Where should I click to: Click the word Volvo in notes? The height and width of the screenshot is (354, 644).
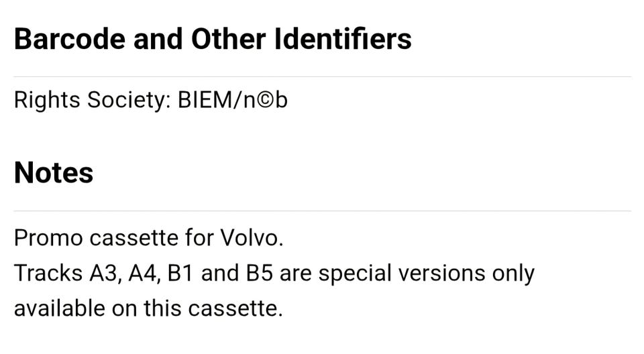[x=252, y=237]
